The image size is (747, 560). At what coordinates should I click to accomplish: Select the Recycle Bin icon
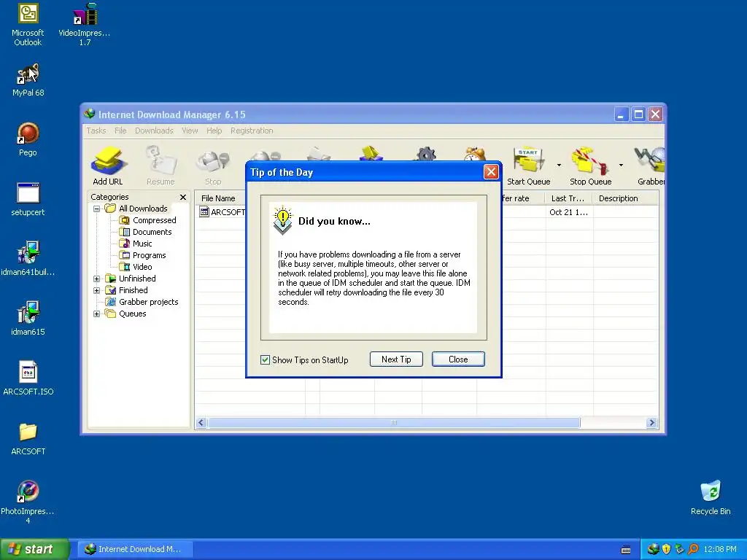711,497
